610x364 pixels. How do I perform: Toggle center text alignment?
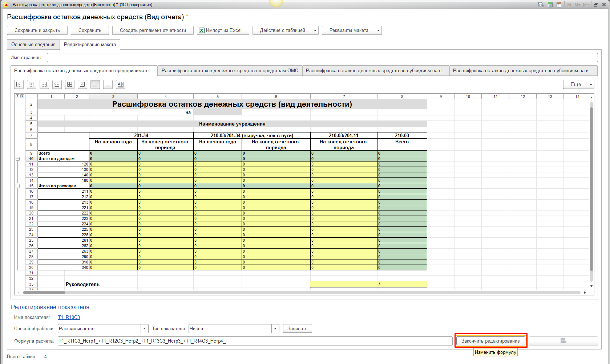click(x=108, y=85)
